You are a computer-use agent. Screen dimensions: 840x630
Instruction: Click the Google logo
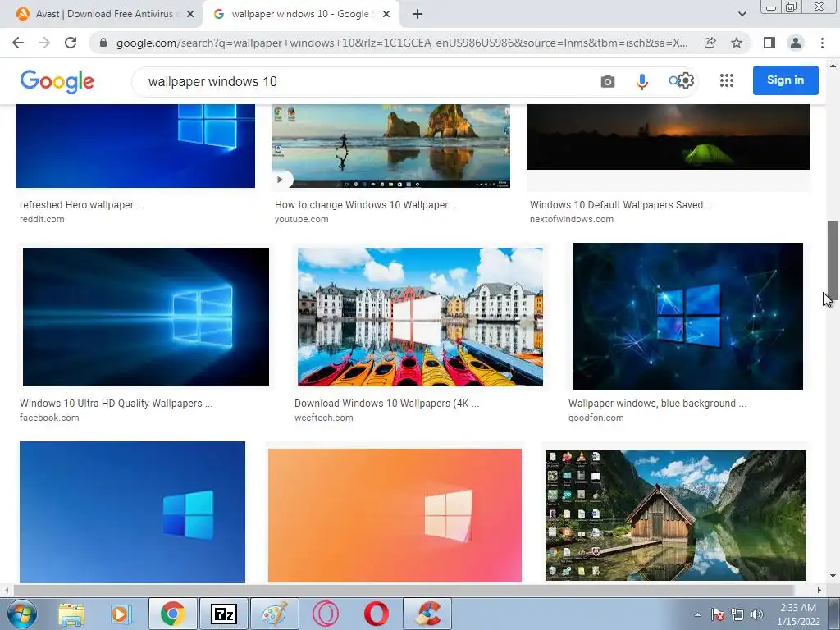(57, 81)
